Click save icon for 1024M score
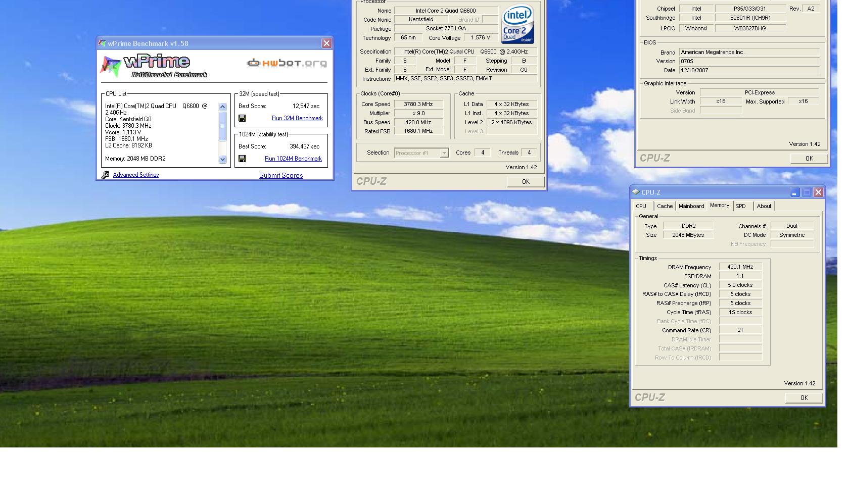Screen dimensions: 849x504 coord(242,159)
